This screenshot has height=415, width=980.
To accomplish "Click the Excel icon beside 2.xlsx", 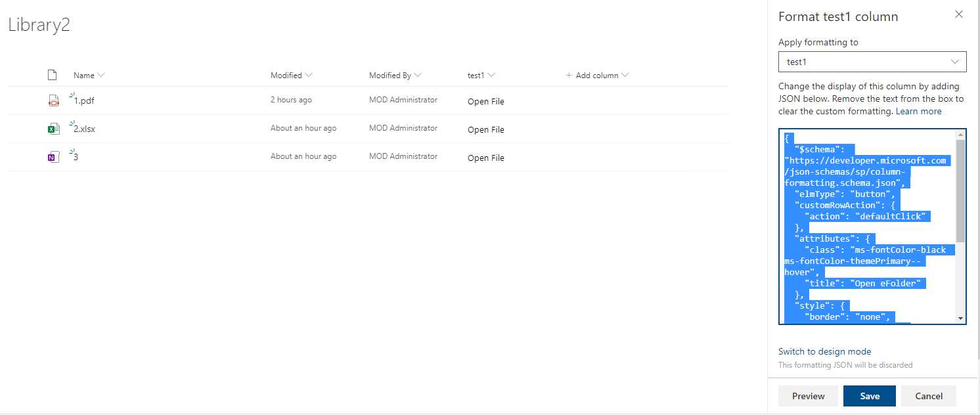I will pos(53,129).
